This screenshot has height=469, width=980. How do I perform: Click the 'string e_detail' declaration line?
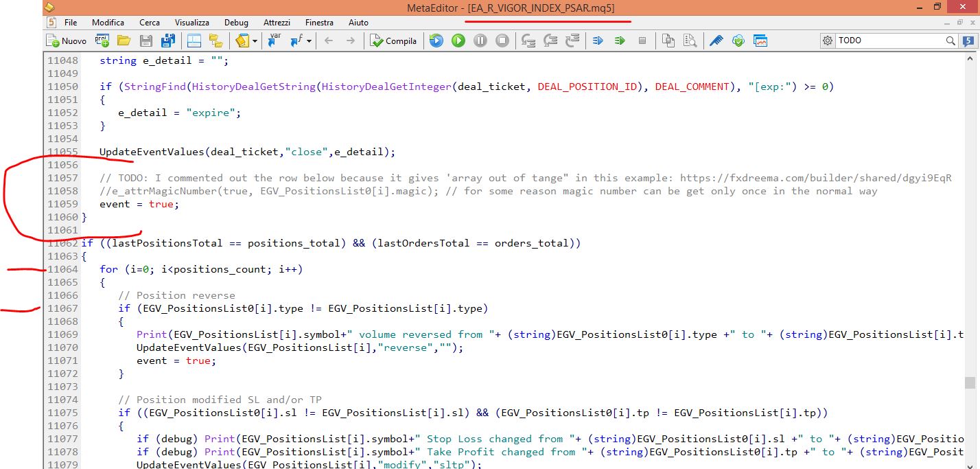click(x=163, y=60)
